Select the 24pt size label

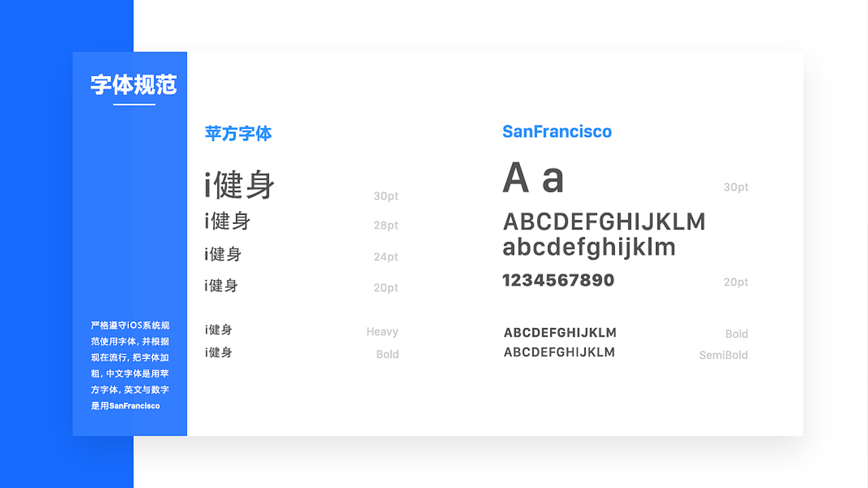tap(386, 257)
